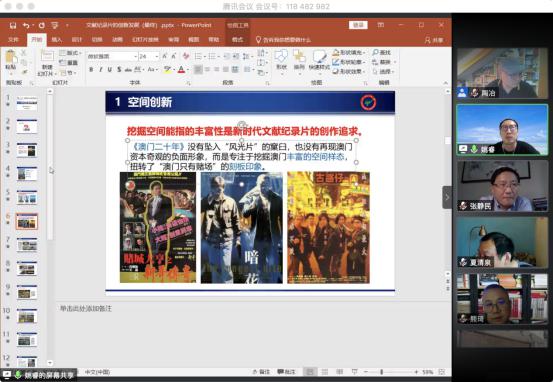Click the 登录 sign-in button
Viewport: 553px width, 382px height.
358,25
